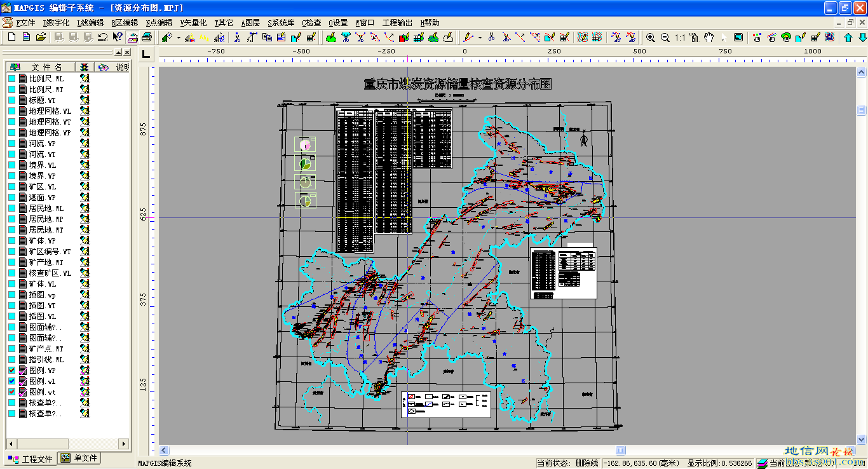Screen dimensions: 868x469
Task: Open the L线编辑 menu
Action: click(91, 22)
